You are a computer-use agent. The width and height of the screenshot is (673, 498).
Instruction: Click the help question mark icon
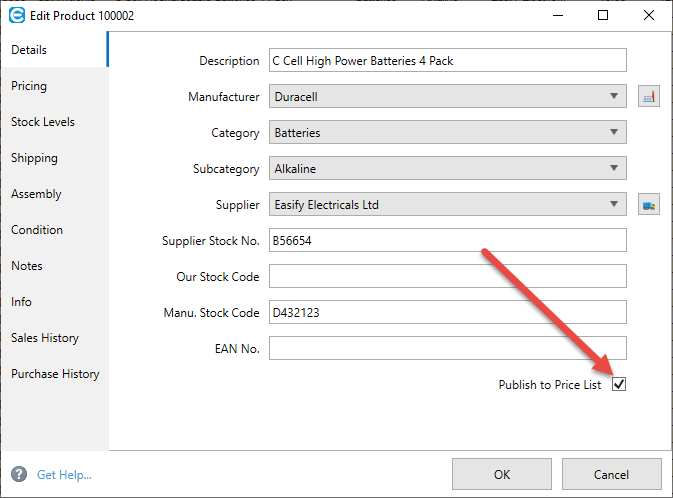(19, 474)
